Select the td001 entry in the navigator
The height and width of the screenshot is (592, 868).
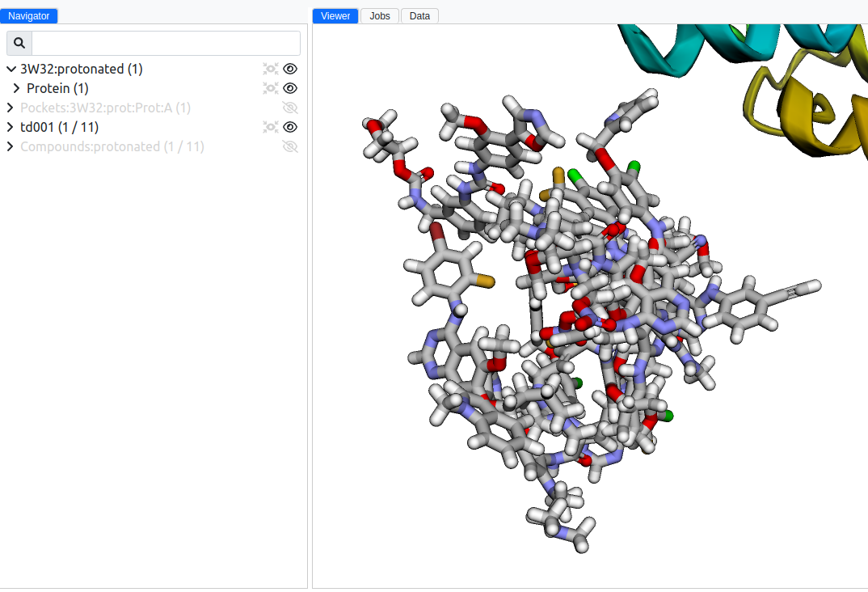tap(58, 127)
